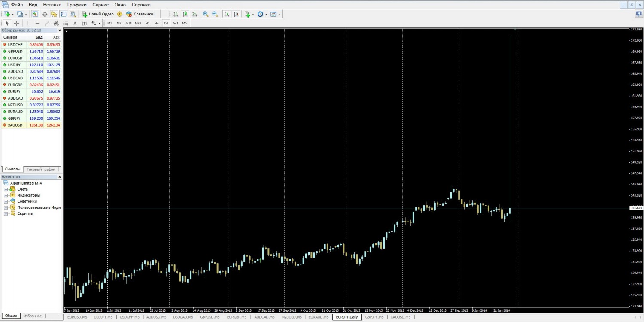Expand the Счета node in Navigator
The height and width of the screenshot is (322, 644).
pyautogui.click(x=6, y=189)
